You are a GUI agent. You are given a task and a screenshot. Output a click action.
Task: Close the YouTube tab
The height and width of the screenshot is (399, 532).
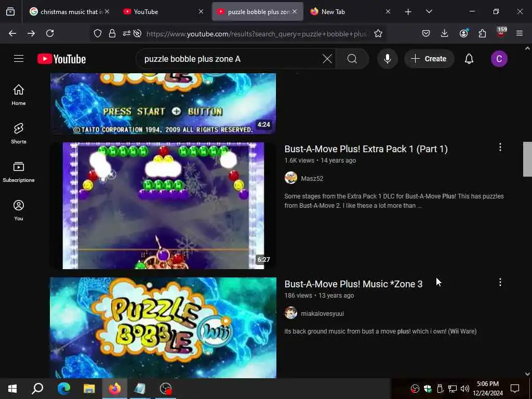click(201, 11)
